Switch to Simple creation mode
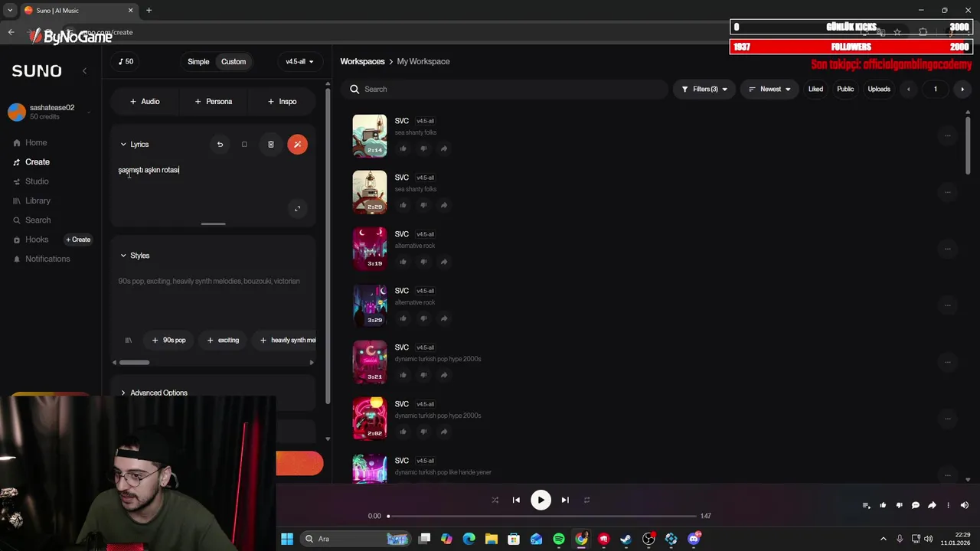This screenshot has height=551, width=980. pos(198,62)
